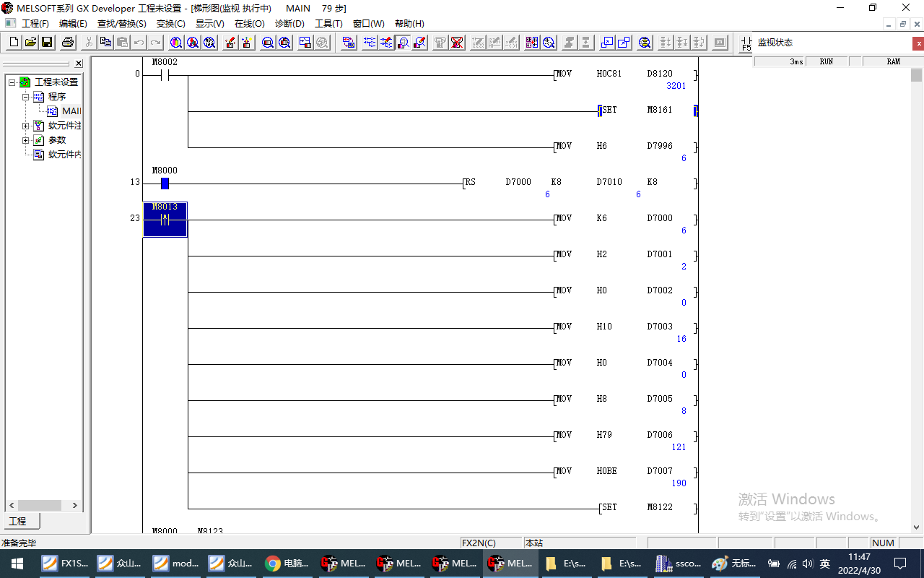Expand the 参数 tree node
Viewport: 924px width, 578px height.
click(x=26, y=140)
